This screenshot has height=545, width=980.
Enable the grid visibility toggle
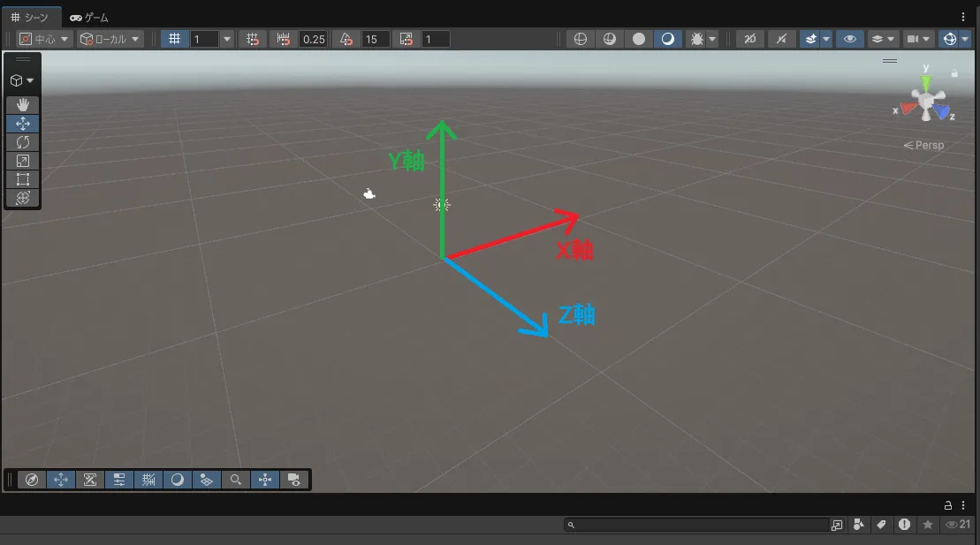pos(174,38)
